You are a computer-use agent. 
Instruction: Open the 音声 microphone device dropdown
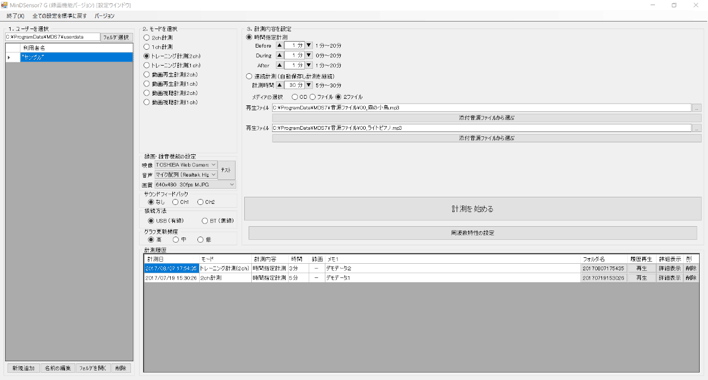tap(186, 175)
